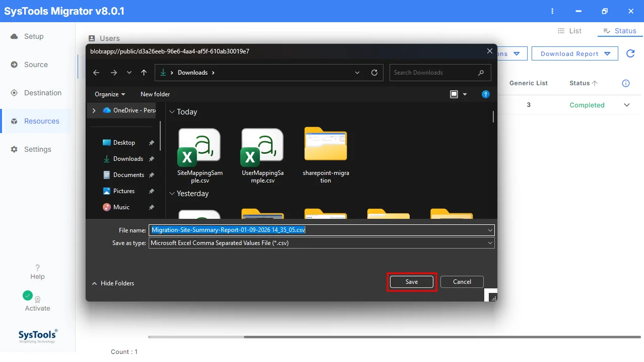Click the Hide Folders toggle
Screen dimensions: 644x362
[113, 283]
